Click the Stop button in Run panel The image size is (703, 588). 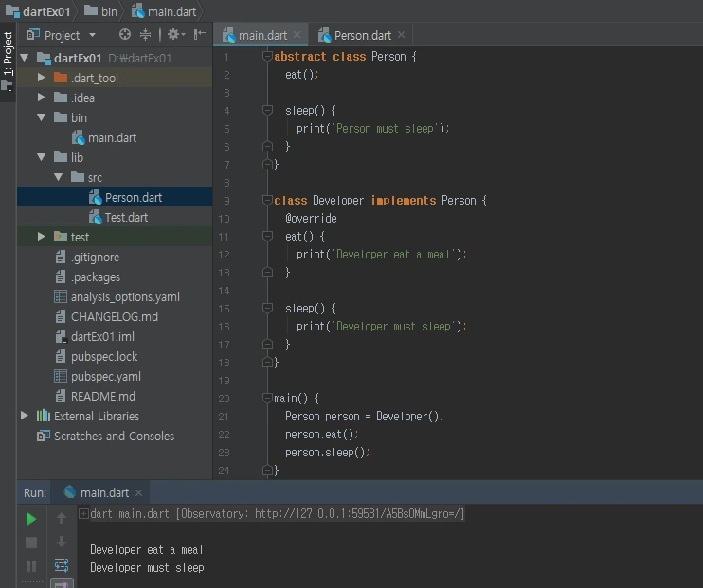31,543
